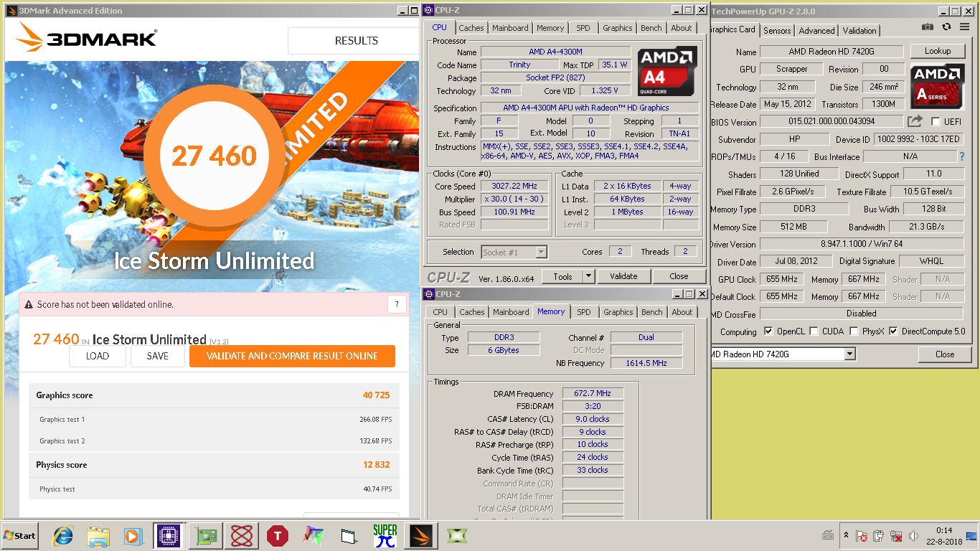Launch Windows Media Player from taskbar
980x551 pixels.
coord(133,535)
